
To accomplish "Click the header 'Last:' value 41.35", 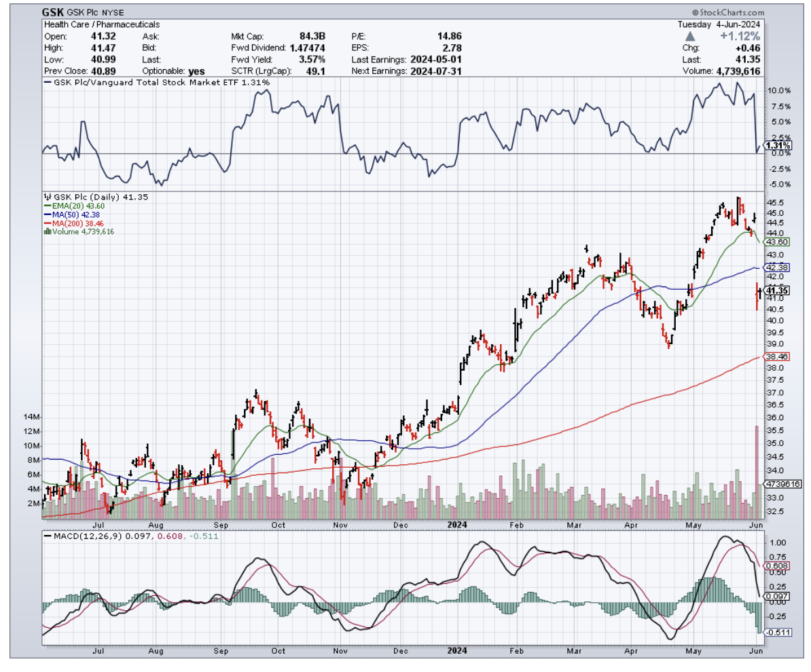I will [748, 60].
